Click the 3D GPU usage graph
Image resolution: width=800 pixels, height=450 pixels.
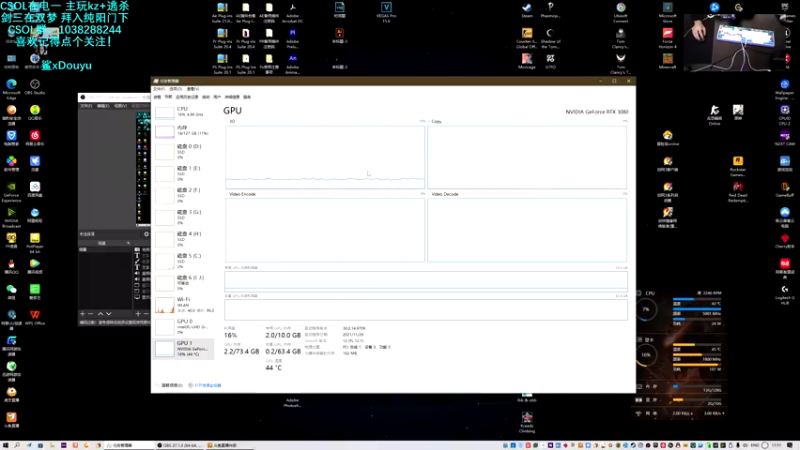325,157
